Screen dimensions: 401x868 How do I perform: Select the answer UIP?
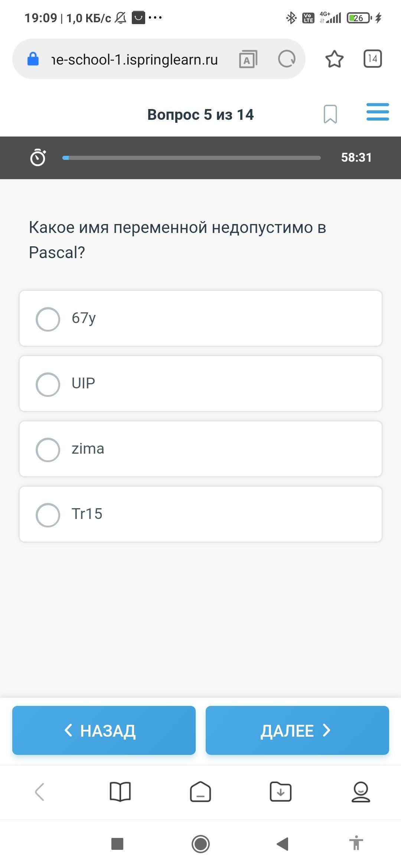[48, 384]
